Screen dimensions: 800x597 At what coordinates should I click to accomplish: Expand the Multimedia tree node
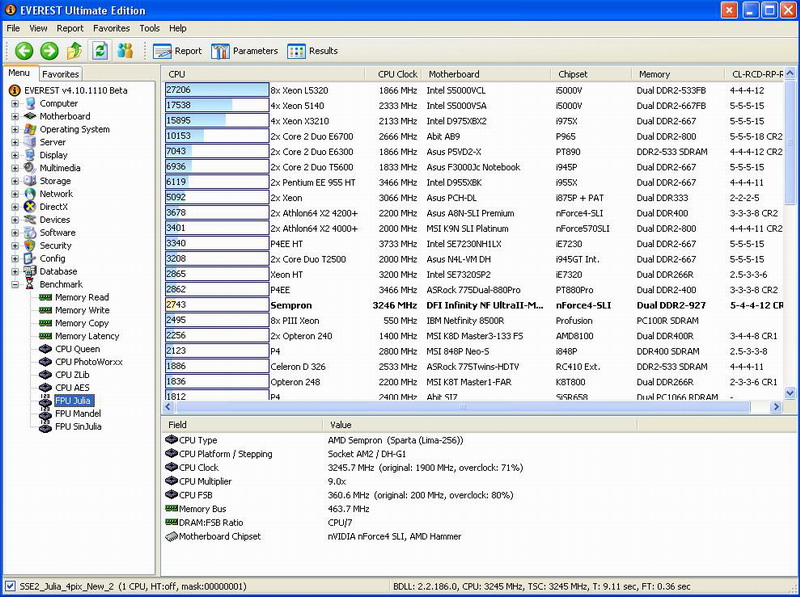point(15,168)
